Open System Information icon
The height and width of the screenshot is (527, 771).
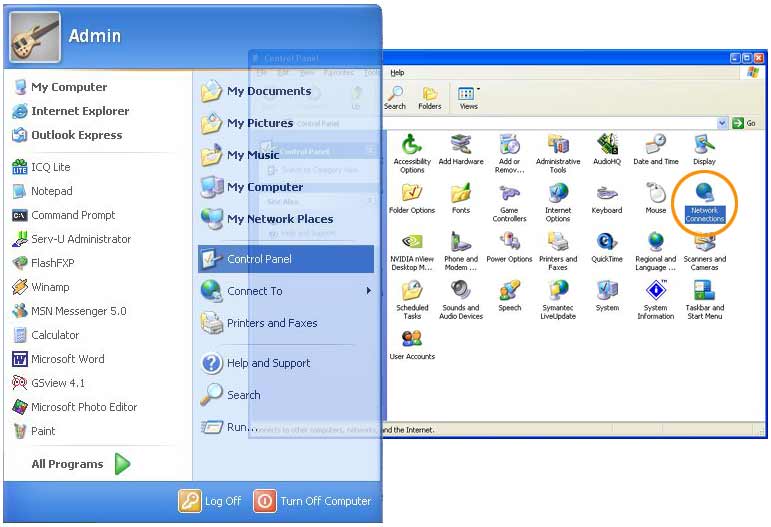coord(656,299)
